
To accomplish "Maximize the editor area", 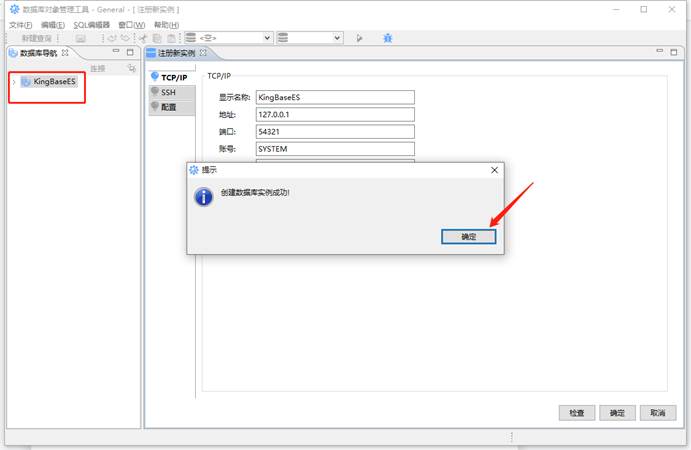I will 674,52.
